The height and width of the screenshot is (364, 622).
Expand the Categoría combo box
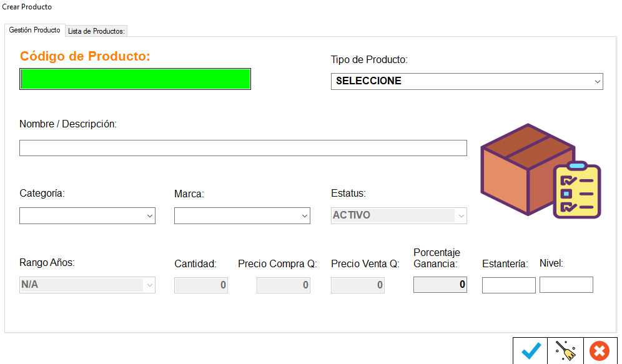[x=87, y=216]
